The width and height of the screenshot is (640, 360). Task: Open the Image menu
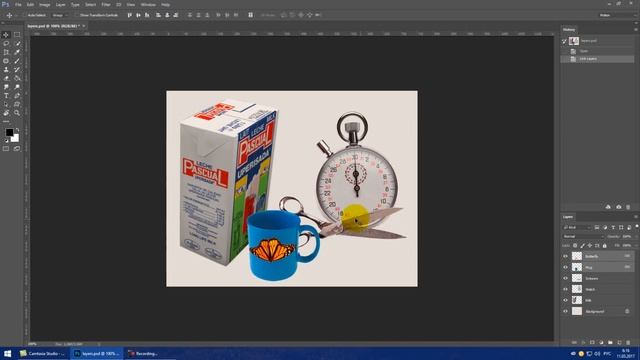coord(44,4)
